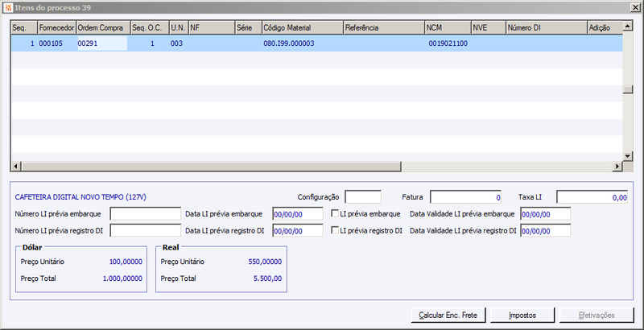Viewport: 644px width, 330px height.
Task: Click the Fornecedor column header
Action: tap(57, 28)
